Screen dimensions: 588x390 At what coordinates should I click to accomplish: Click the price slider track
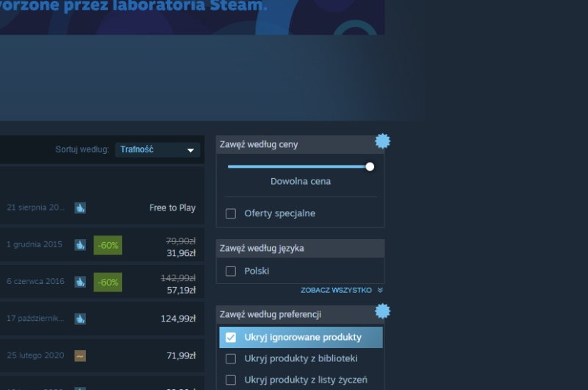pos(298,166)
